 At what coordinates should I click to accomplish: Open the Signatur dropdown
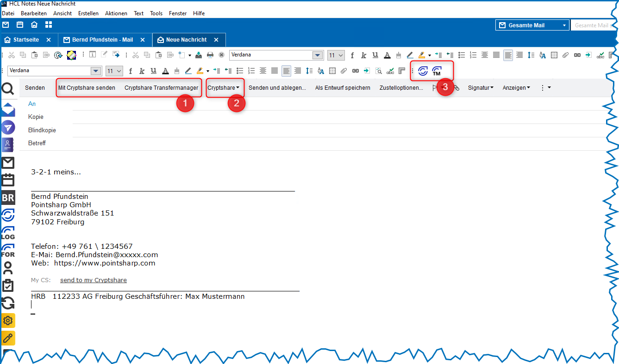pos(480,87)
